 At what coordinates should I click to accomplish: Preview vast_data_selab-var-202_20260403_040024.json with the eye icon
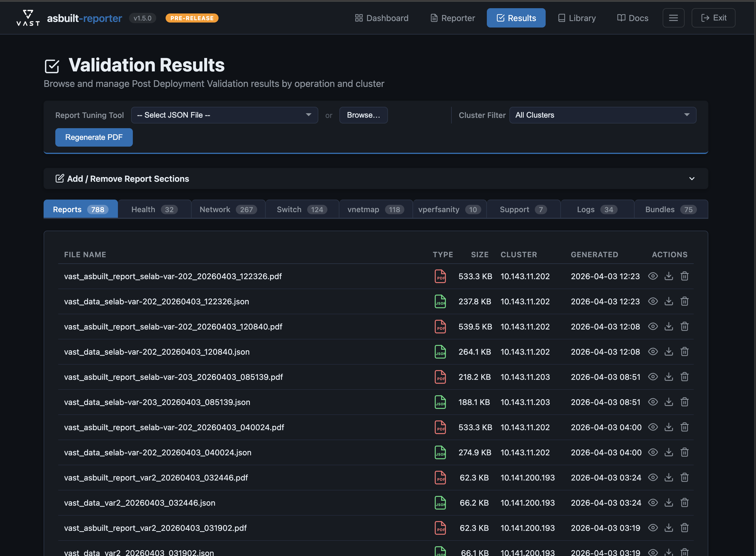point(653,452)
